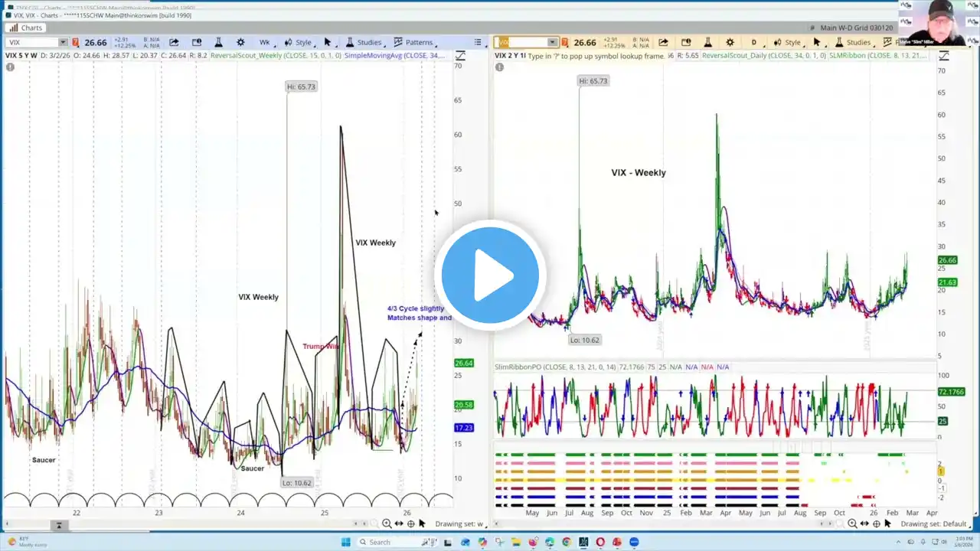Click the left chart horizontal-arrows scale icon
The image size is (980, 551).
pos(399,523)
